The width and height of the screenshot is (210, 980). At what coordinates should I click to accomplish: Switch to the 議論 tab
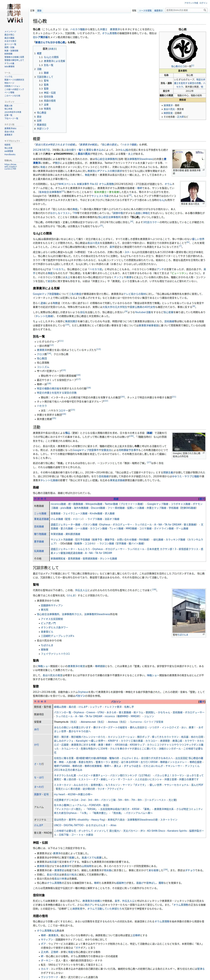pos(39,11)
